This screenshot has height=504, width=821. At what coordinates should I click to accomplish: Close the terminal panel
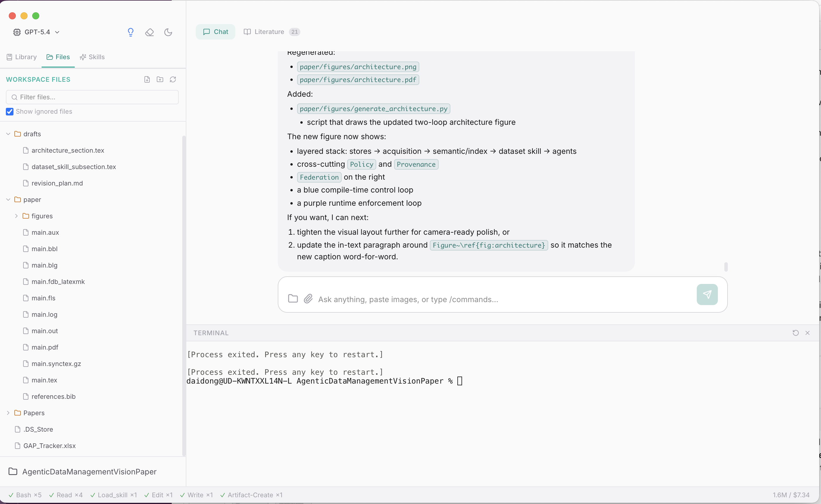point(808,333)
